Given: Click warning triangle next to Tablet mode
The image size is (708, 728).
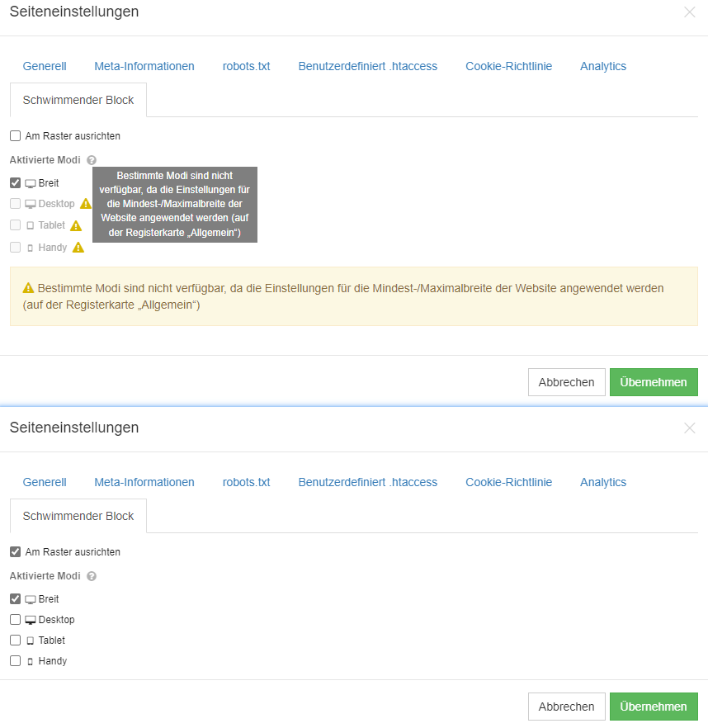Looking at the screenshot, I should [76, 225].
